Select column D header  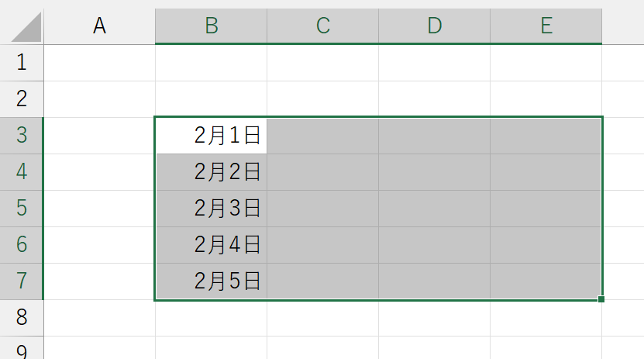tap(434, 26)
